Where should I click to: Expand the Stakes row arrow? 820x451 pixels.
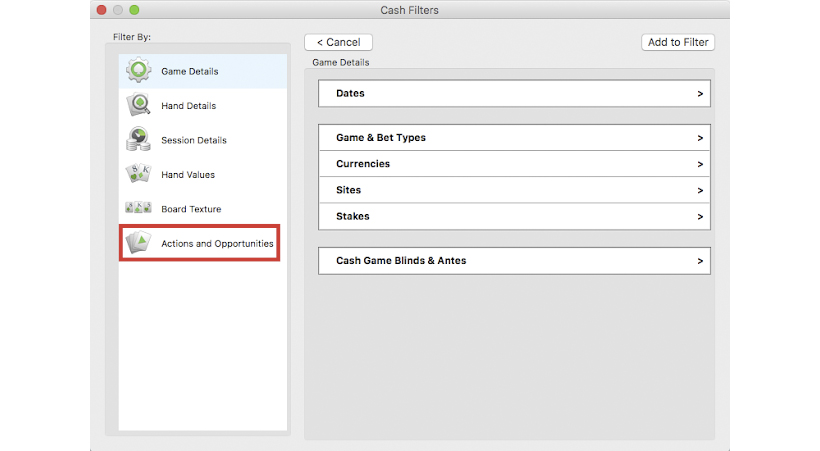click(700, 217)
